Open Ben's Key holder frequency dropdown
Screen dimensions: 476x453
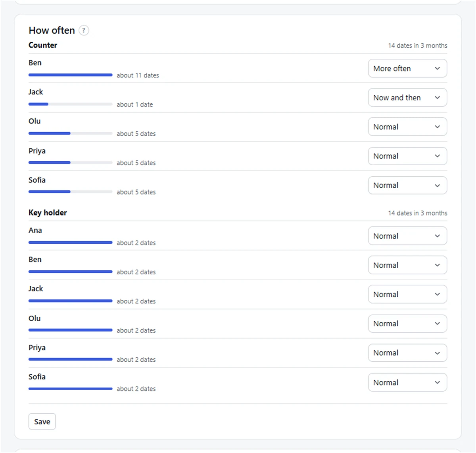click(x=407, y=265)
